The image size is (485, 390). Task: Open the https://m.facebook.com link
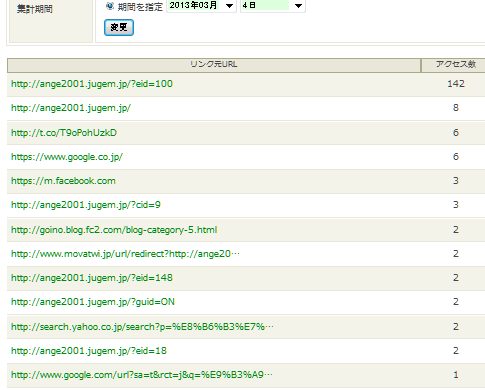point(63,181)
